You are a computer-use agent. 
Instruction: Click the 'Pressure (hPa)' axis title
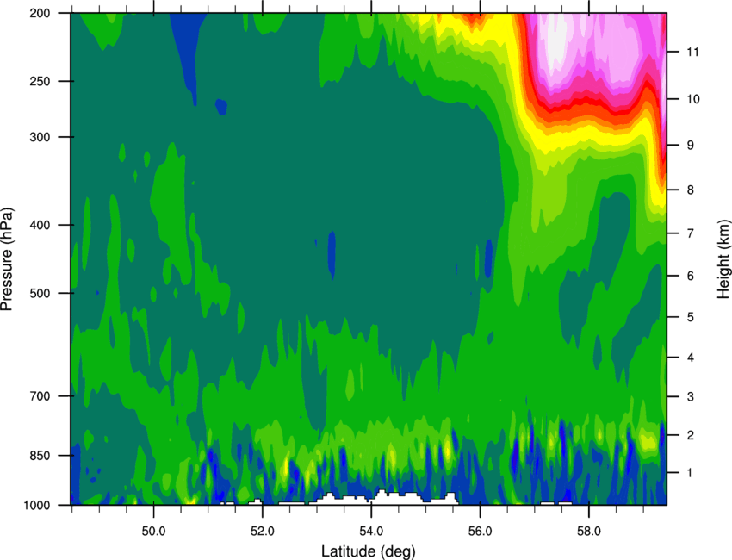[7, 259]
